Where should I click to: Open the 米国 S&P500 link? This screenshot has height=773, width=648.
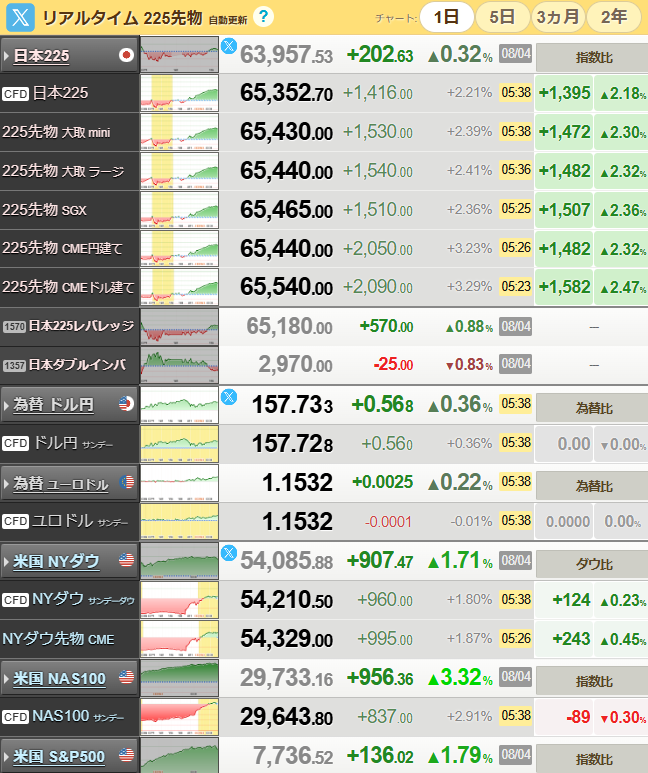[59, 756]
